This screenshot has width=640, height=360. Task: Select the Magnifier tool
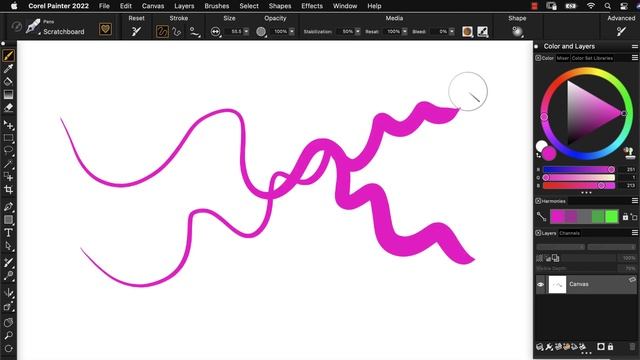pos(8,336)
